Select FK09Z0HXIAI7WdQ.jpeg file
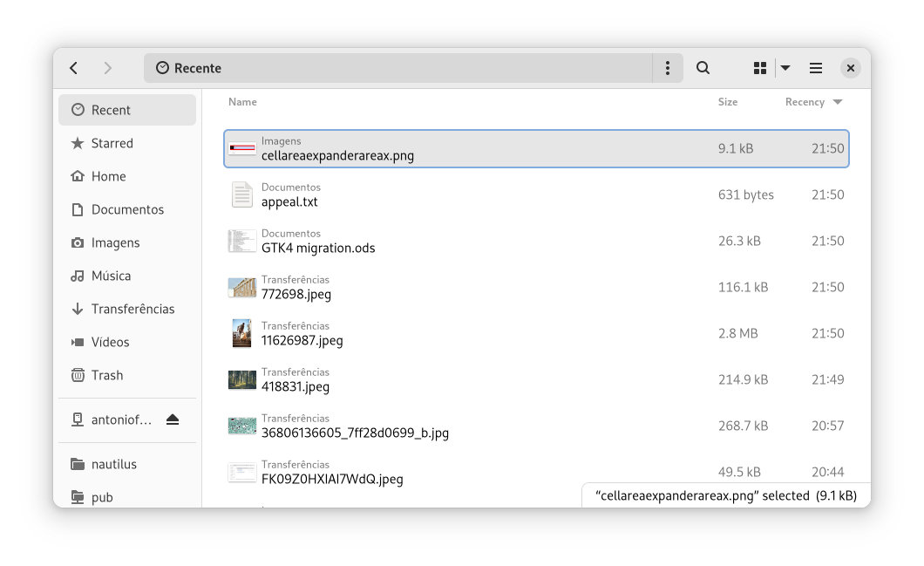 click(x=536, y=472)
